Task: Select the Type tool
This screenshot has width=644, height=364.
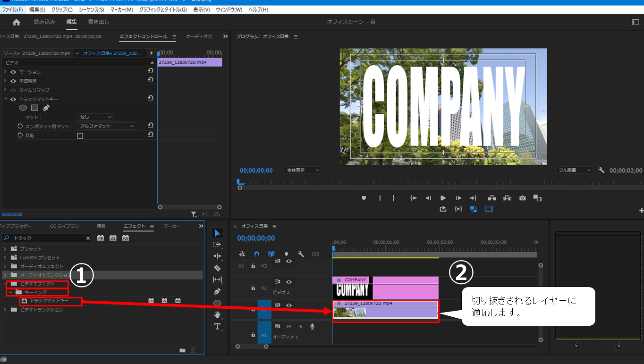Action: click(217, 326)
